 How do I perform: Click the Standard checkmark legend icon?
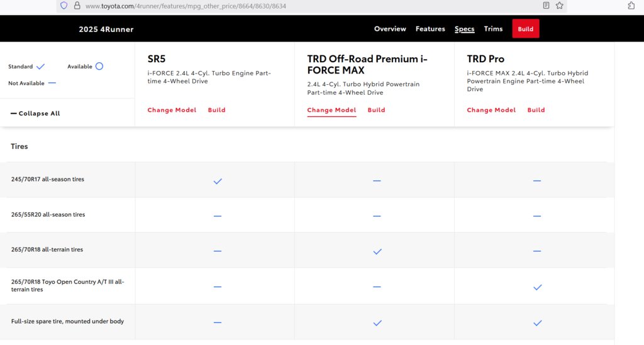pyautogui.click(x=40, y=67)
